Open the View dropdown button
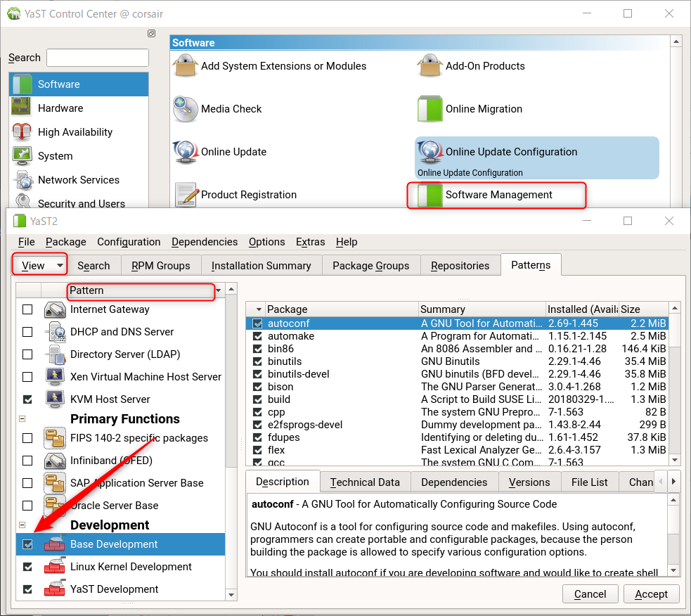Screen dimensions: 691x616 pos(39,265)
